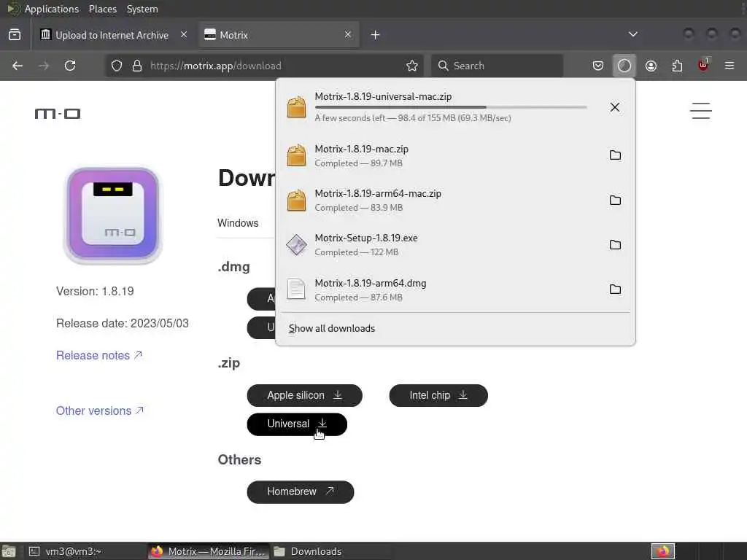
Task: Cancel the Motrix-1.8.19-universal-mac.zip download
Action: 614,107
